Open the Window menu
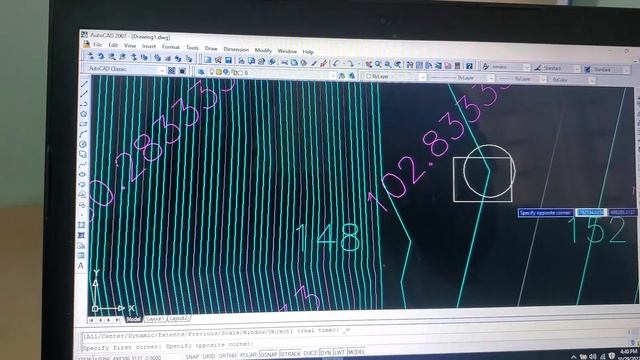 pyautogui.click(x=287, y=51)
